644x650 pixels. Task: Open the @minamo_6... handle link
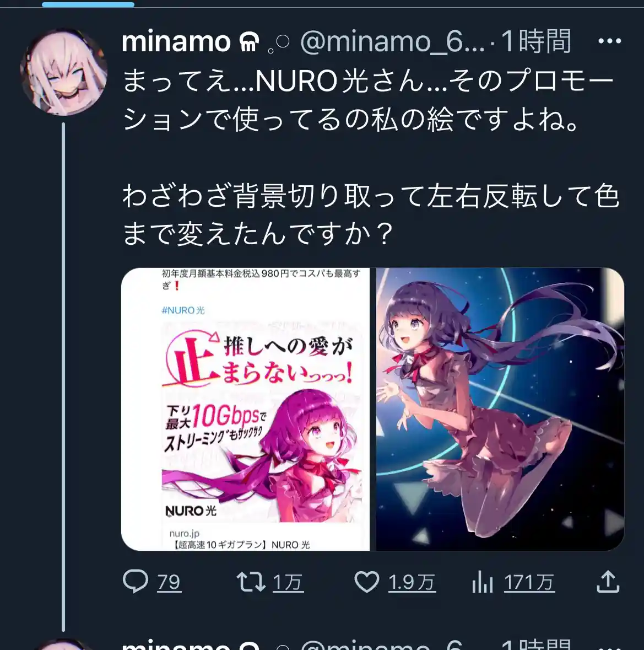tap(392, 41)
